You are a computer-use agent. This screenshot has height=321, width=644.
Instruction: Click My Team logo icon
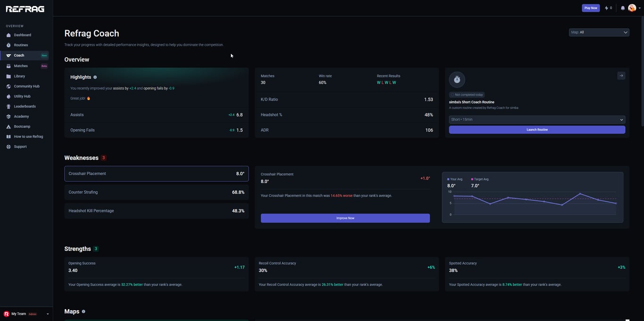click(x=7, y=314)
